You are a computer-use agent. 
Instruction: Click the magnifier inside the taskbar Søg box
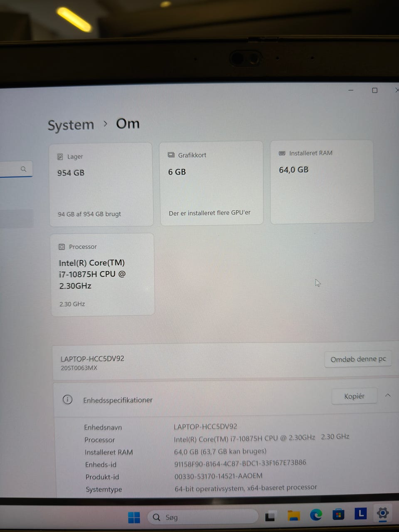(x=156, y=517)
